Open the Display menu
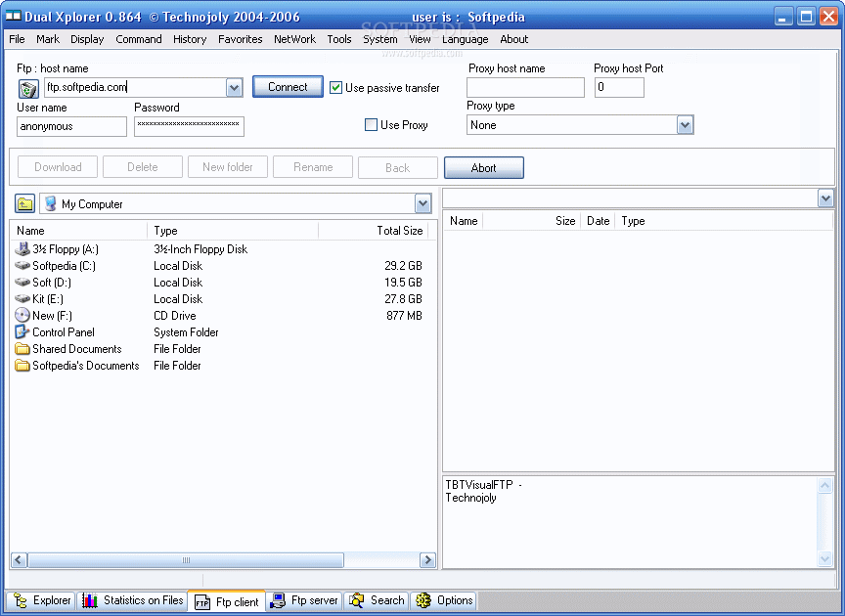 click(87, 39)
